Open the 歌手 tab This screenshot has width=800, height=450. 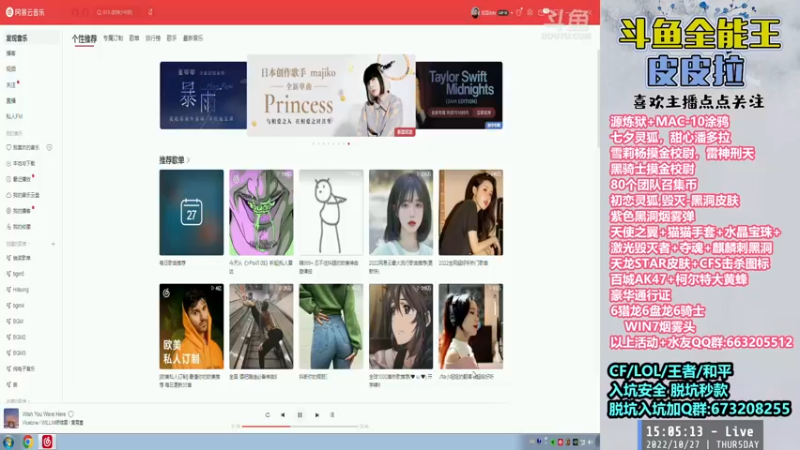[x=171, y=38]
